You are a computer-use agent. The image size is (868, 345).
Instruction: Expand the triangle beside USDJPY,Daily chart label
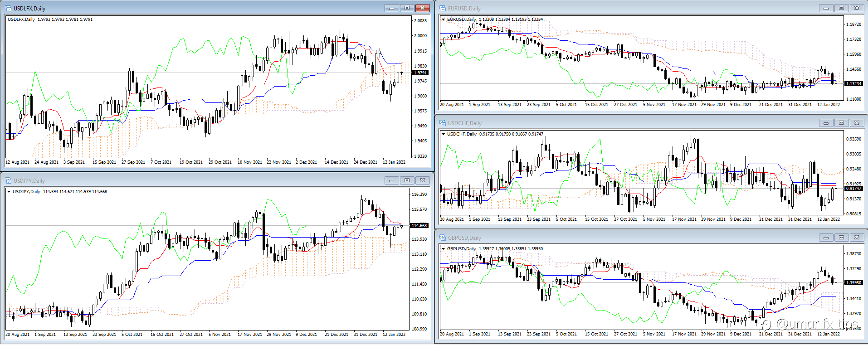9,192
